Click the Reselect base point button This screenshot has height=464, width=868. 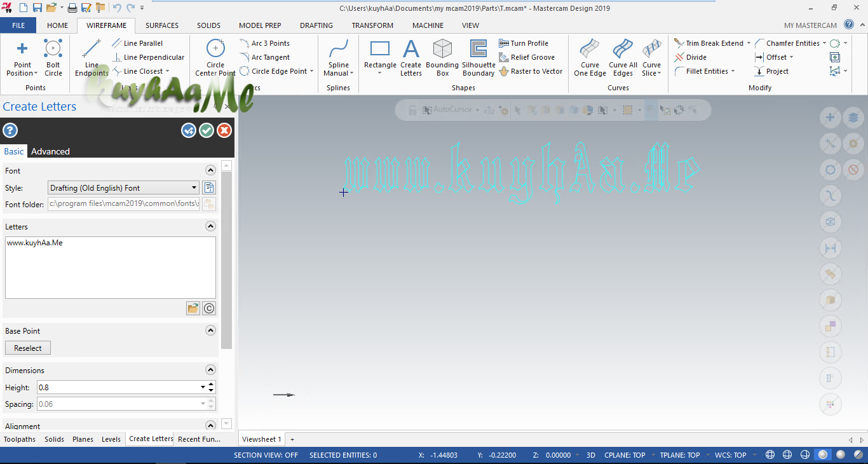click(28, 348)
